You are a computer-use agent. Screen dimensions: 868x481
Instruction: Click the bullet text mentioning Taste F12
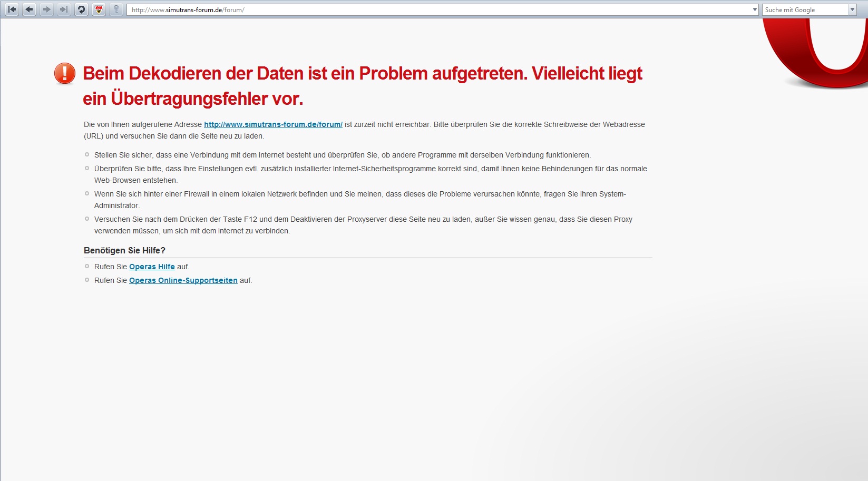(363, 220)
